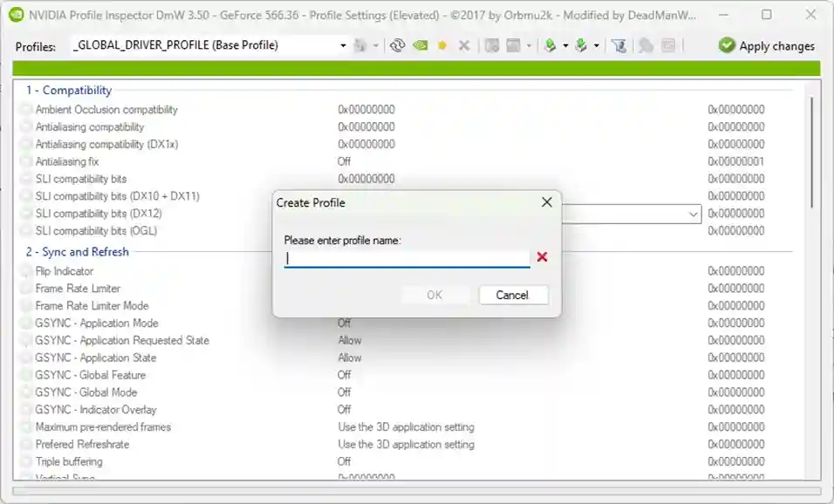Click Cancel in Create Profile dialog
The image size is (834, 504).
tap(512, 295)
